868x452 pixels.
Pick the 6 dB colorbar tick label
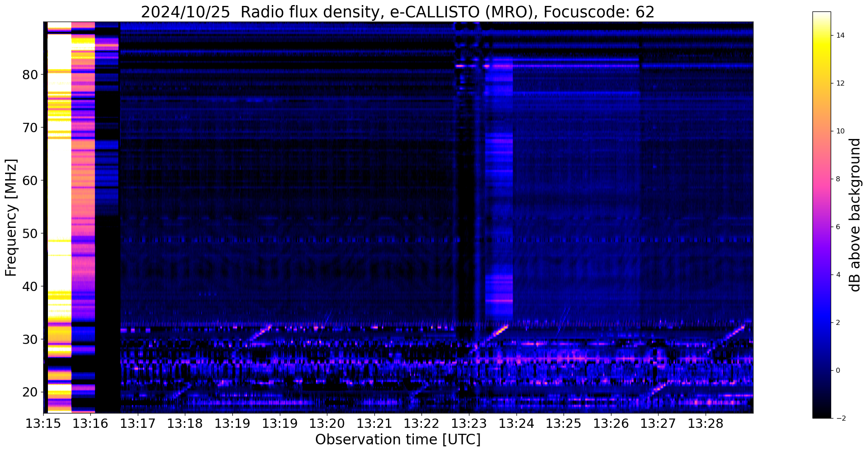coord(837,227)
